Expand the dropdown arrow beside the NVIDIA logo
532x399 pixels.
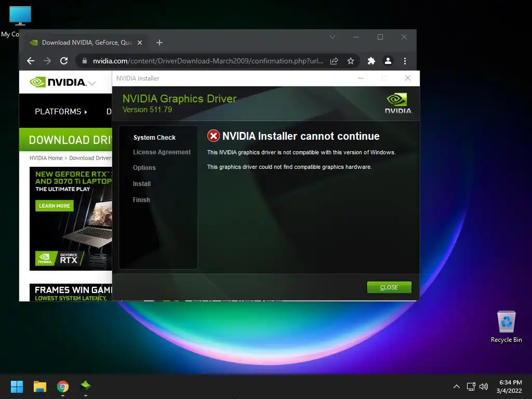click(92, 83)
